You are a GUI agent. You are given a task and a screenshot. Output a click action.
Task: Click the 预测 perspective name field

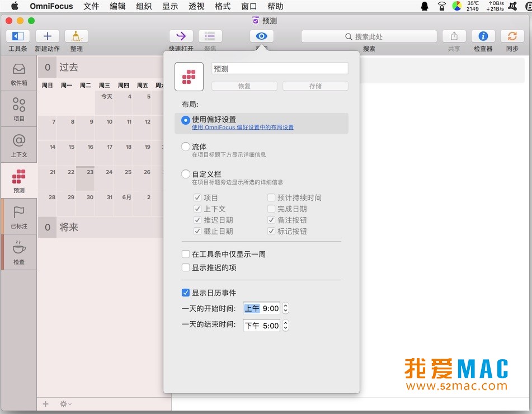(280, 69)
